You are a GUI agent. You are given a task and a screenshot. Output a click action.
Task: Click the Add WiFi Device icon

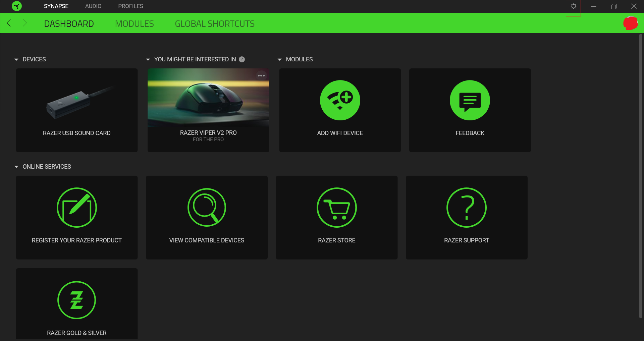(x=340, y=100)
